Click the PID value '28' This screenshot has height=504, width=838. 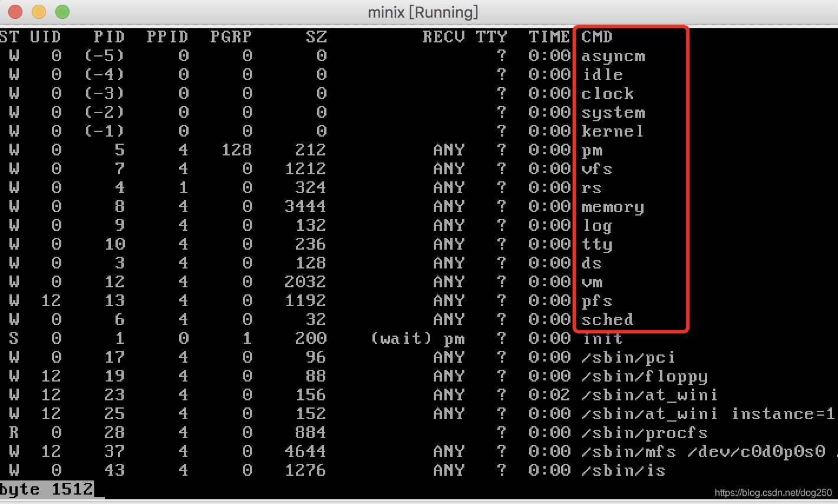click(114, 433)
